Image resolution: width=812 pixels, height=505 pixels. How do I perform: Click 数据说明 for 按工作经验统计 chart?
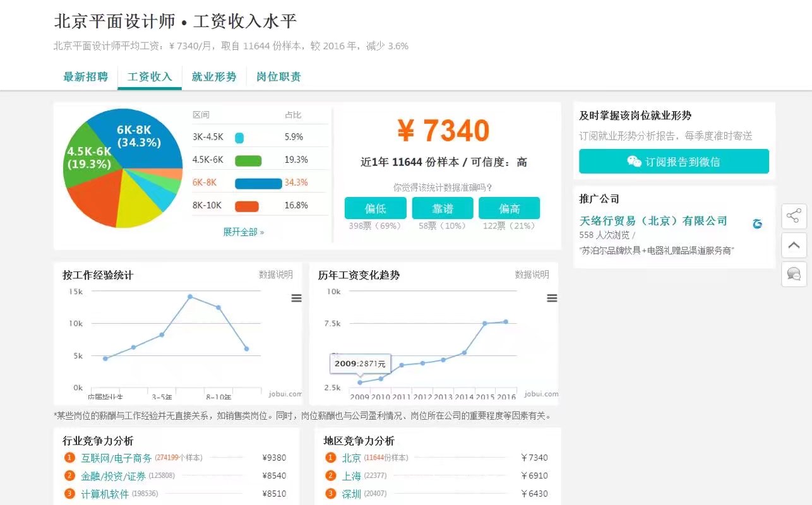pos(276,275)
